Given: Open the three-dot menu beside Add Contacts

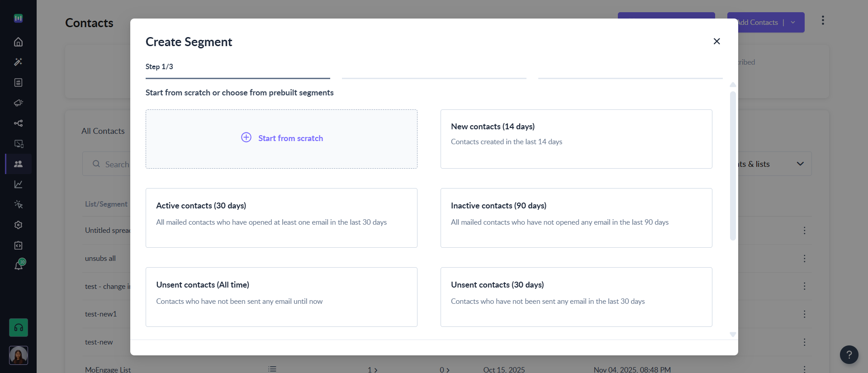Looking at the screenshot, I should coord(823,20).
